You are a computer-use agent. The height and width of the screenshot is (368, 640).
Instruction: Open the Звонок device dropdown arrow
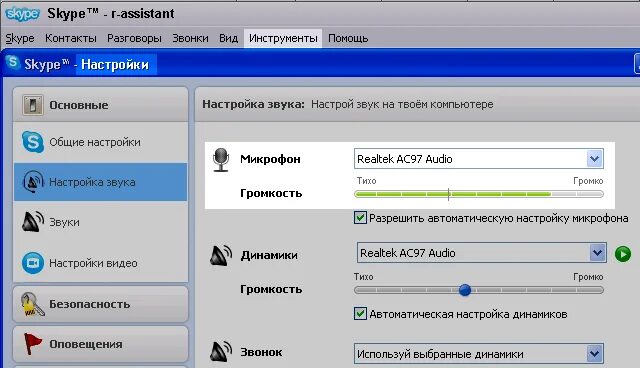(x=595, y=354)
